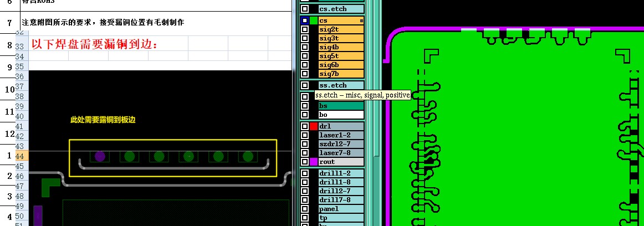Check the szdrl2-7 layer checkbox
This screenshot has width=644, height=226.
[305, 144]
